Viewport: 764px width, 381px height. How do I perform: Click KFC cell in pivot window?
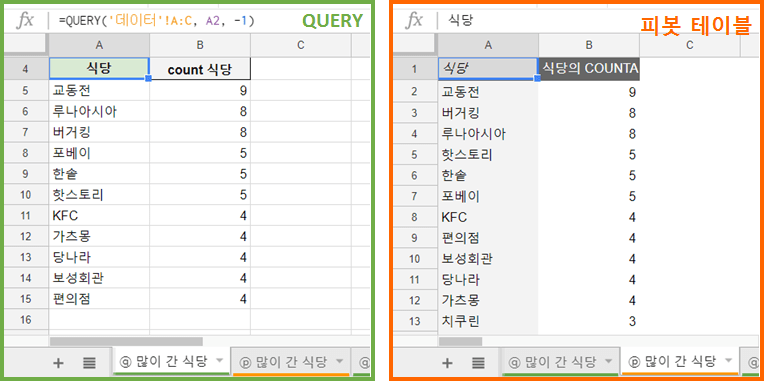tap(488, 217)
